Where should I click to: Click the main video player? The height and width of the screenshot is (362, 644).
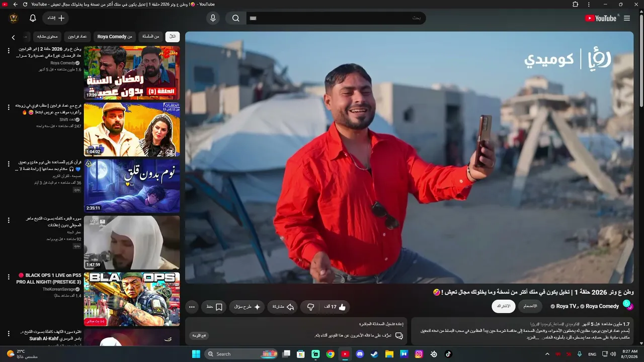click(x=409, y=157)
